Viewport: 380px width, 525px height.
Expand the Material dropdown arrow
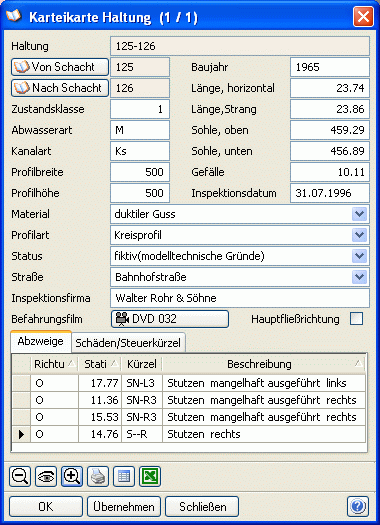(x=360, y=214)
